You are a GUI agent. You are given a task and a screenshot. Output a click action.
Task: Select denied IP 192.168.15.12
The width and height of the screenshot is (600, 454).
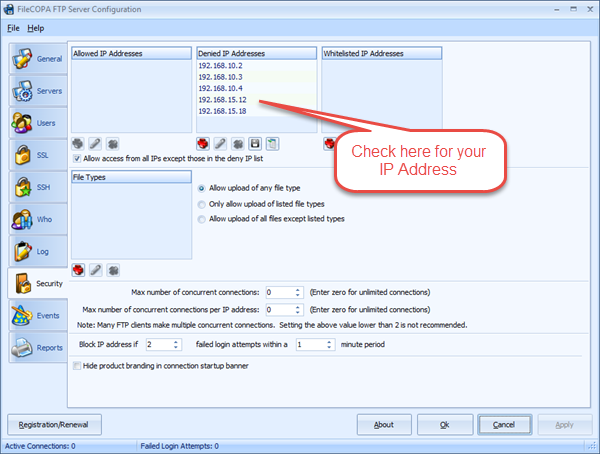pos(256,100)
